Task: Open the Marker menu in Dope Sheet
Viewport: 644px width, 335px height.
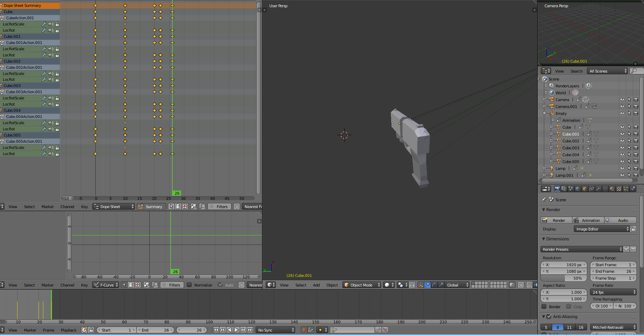Action: 47,206
